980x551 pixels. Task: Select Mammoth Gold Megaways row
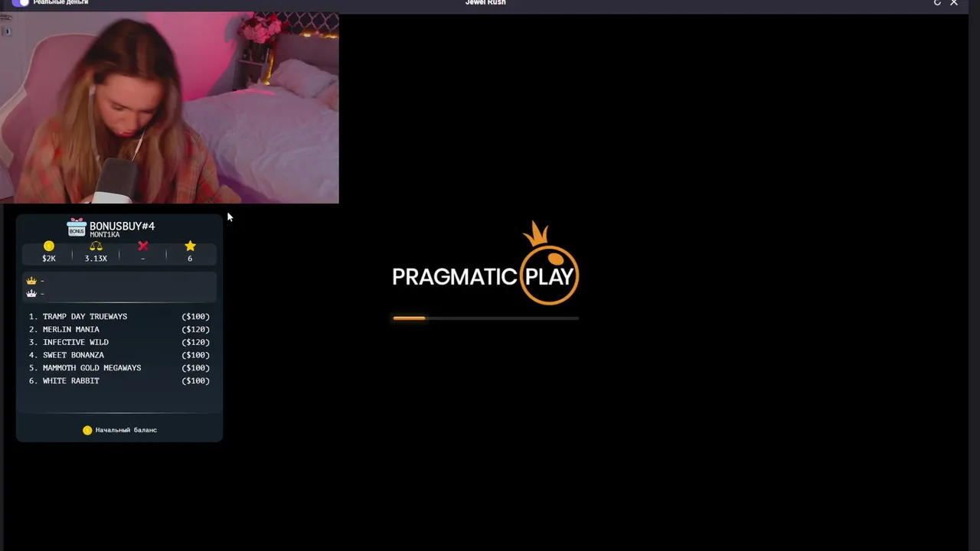119,368
